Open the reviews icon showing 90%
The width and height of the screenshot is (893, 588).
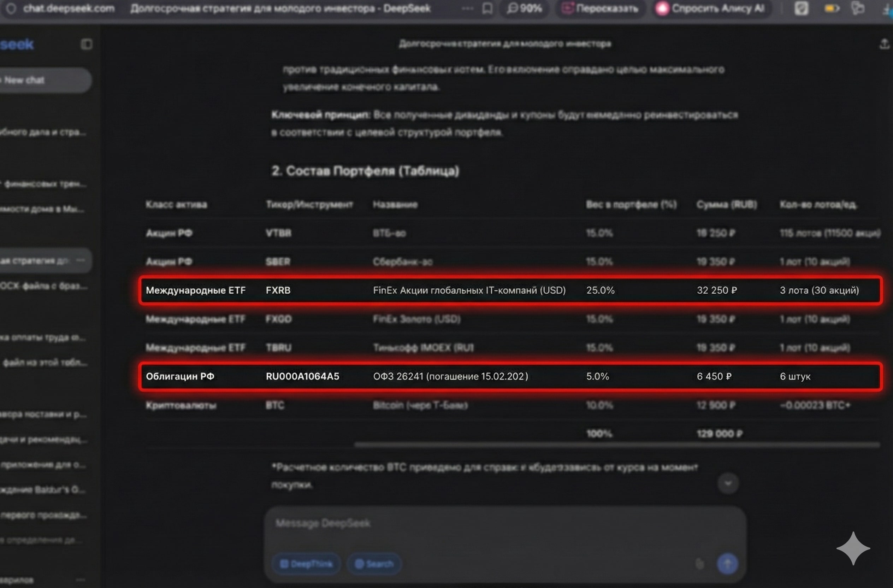[x=524, y=8]
